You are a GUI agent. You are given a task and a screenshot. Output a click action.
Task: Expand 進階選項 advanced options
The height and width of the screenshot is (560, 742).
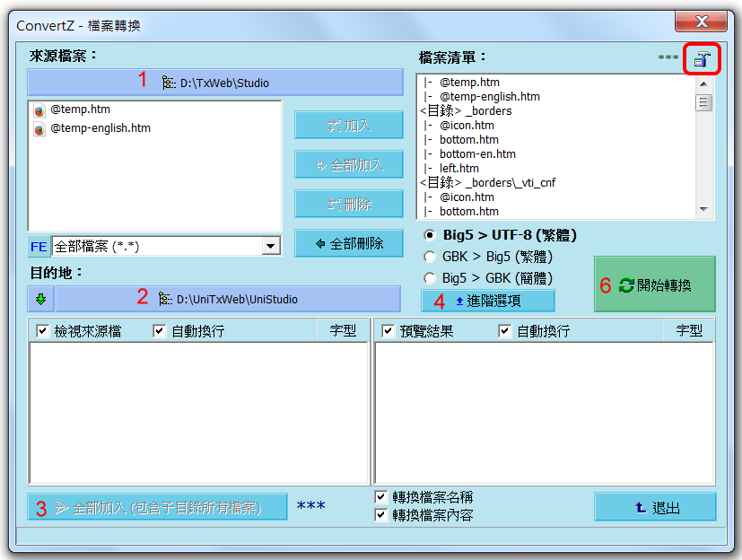pyautogui.click(x=488, y=301)
